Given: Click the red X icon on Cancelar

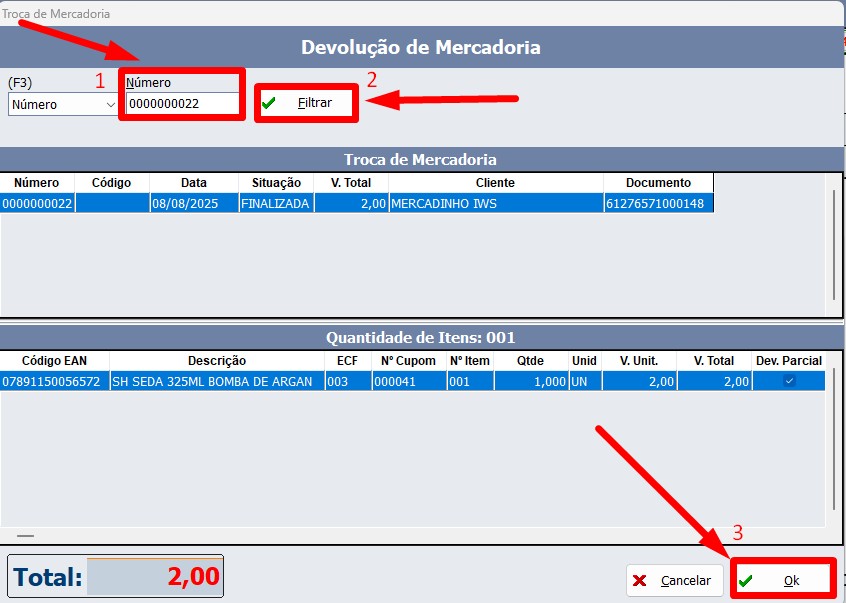Looking at the screenshot, I should pos(640,581).
